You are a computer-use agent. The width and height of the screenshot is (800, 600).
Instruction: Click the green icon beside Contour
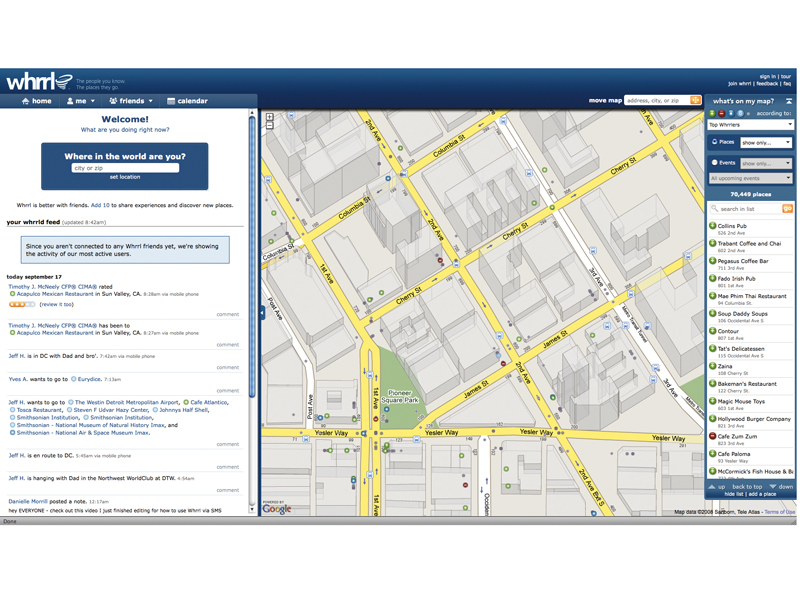tap(712, 331)
